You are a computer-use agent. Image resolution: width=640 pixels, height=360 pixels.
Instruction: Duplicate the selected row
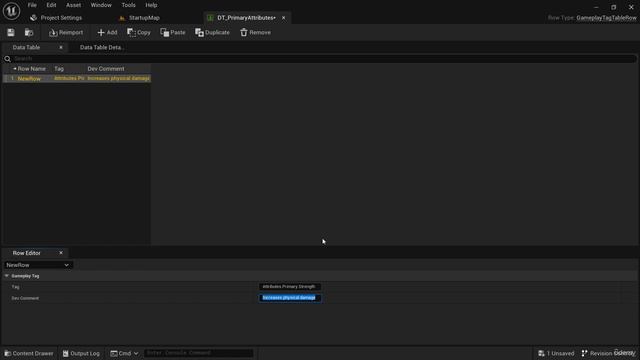[212, 33]
